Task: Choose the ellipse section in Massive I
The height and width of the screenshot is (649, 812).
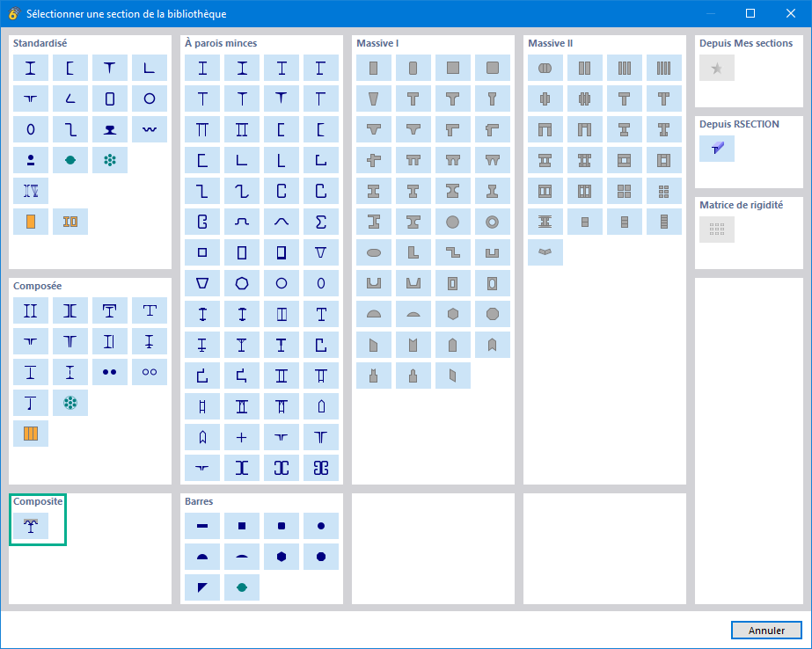Action: click(373, 252)
